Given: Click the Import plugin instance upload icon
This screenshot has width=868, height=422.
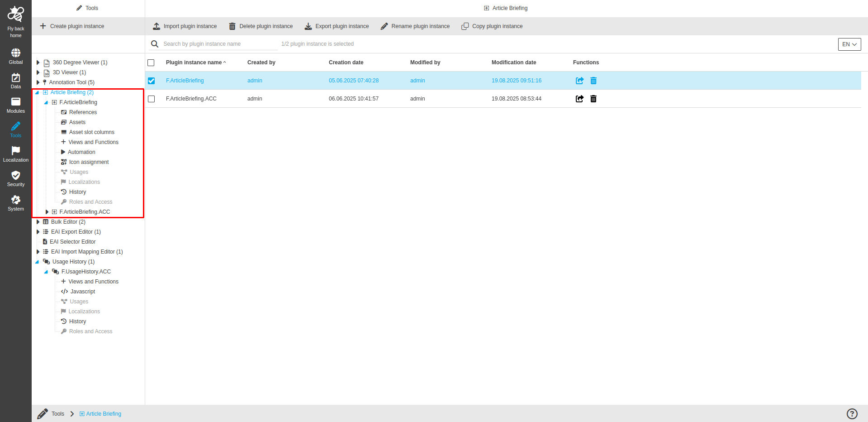Looking at the screenshot, I should tap(157, 26).
